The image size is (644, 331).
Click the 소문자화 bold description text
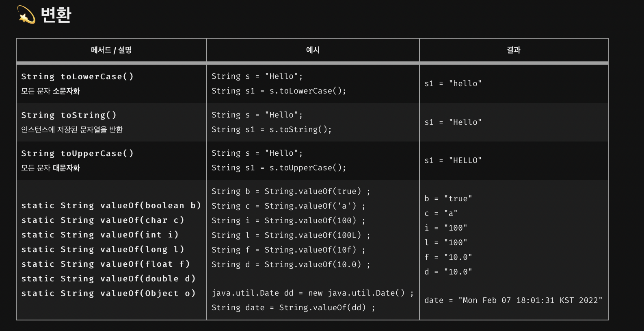click(66, 91)
